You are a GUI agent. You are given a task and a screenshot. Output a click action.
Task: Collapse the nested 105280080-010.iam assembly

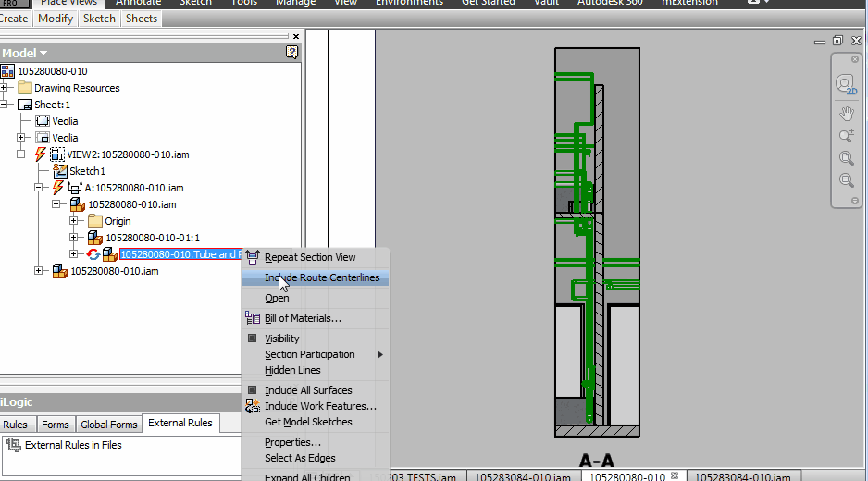coord(56,204)
